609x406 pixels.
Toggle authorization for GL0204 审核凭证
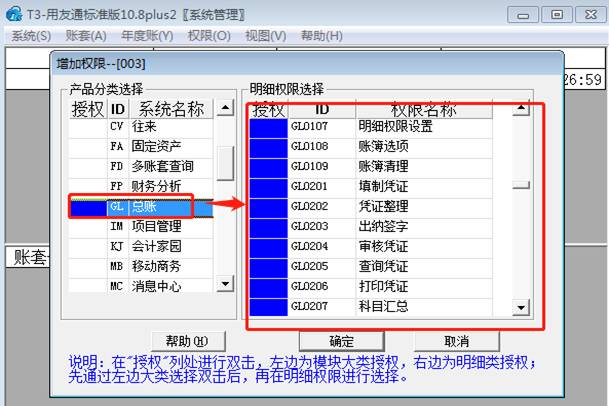pos(267,246)
